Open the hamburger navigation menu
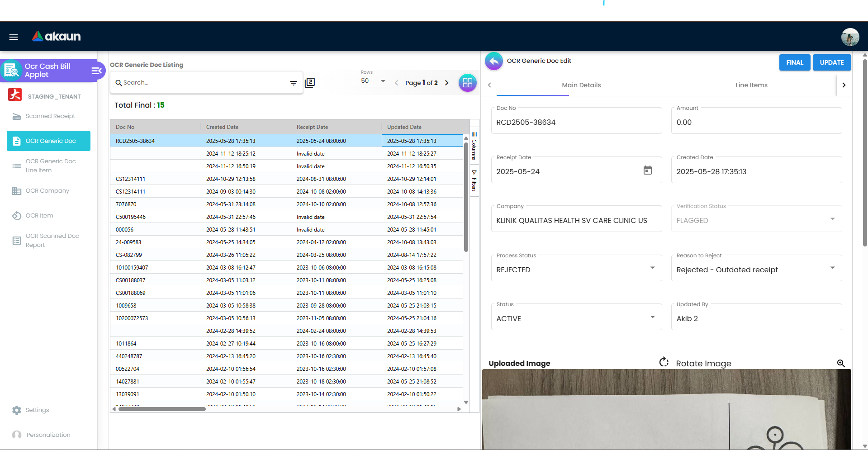 coord(14,37)
